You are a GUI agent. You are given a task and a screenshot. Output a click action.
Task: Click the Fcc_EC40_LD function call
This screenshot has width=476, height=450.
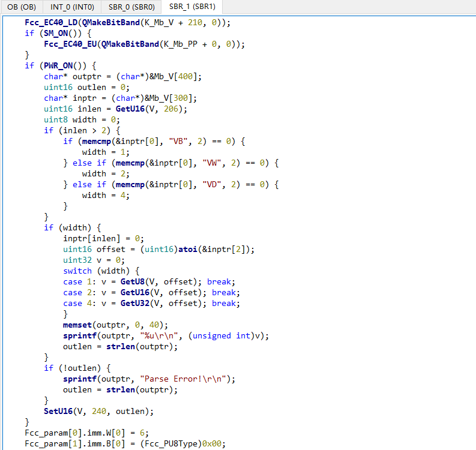pyautogui.click(x=51, y=22)
